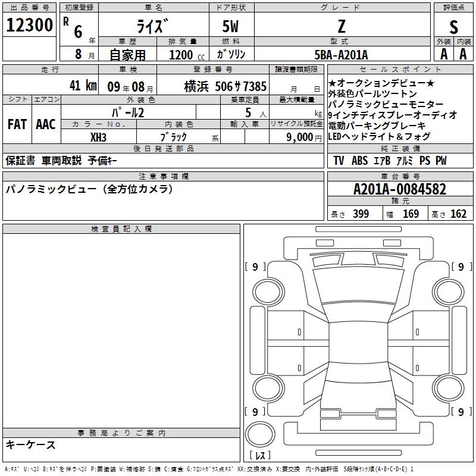The width and height of the screenshot is (476, 476).
Task: Click the top-left [9] tire marker
Action: [x=255, y=267]
